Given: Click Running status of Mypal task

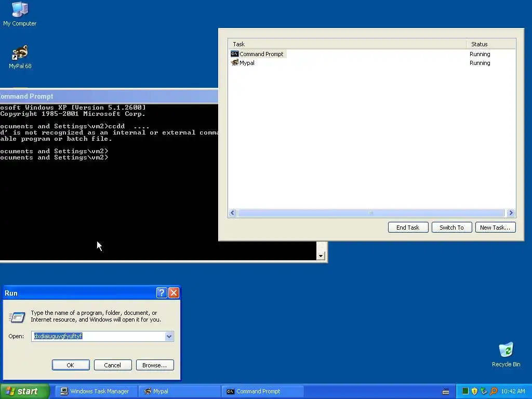Looking at the screenshot, I should point(480,63).
